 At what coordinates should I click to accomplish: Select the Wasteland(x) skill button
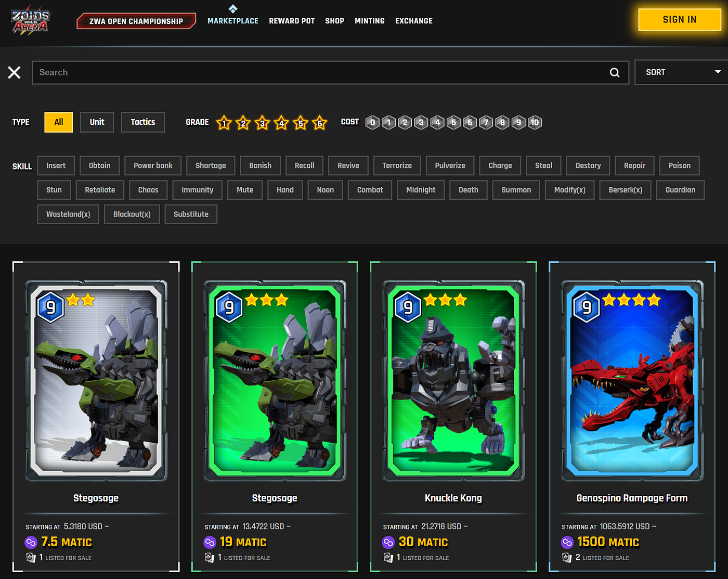click(x=68, y=214)
